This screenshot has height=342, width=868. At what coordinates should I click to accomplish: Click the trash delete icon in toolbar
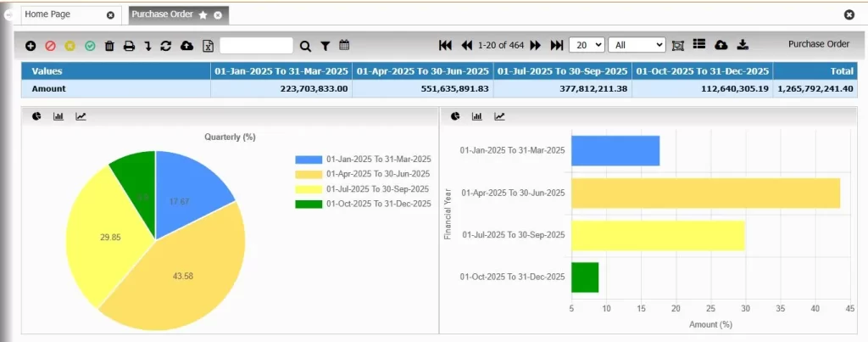coord(109,45)
